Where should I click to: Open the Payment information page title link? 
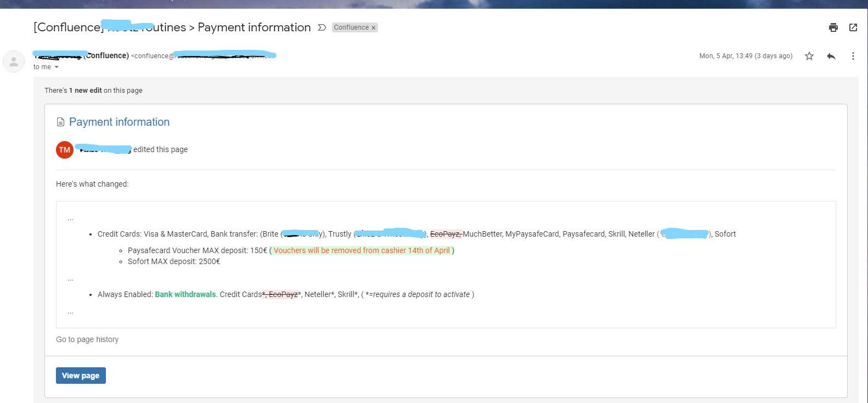pyautogui.click(x=119, y=122)
